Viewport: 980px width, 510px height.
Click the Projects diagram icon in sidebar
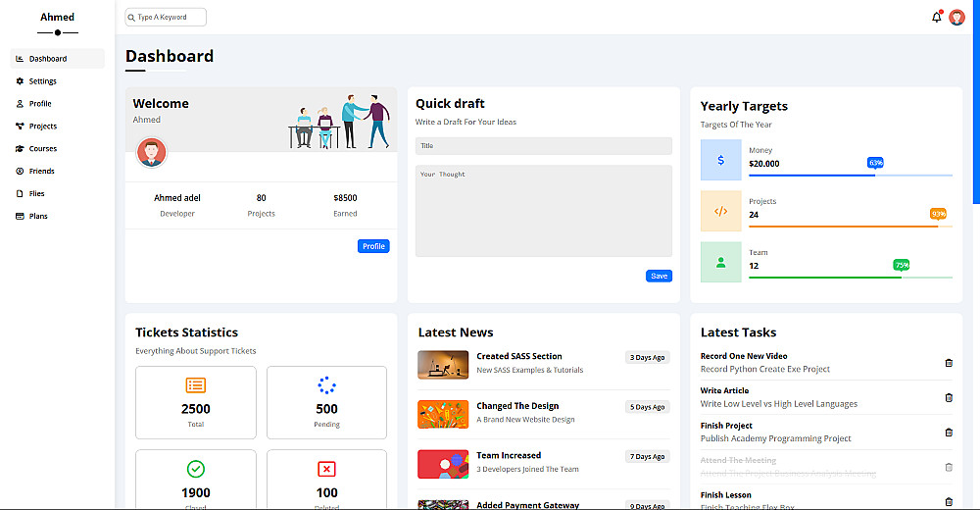pos(20,126)
